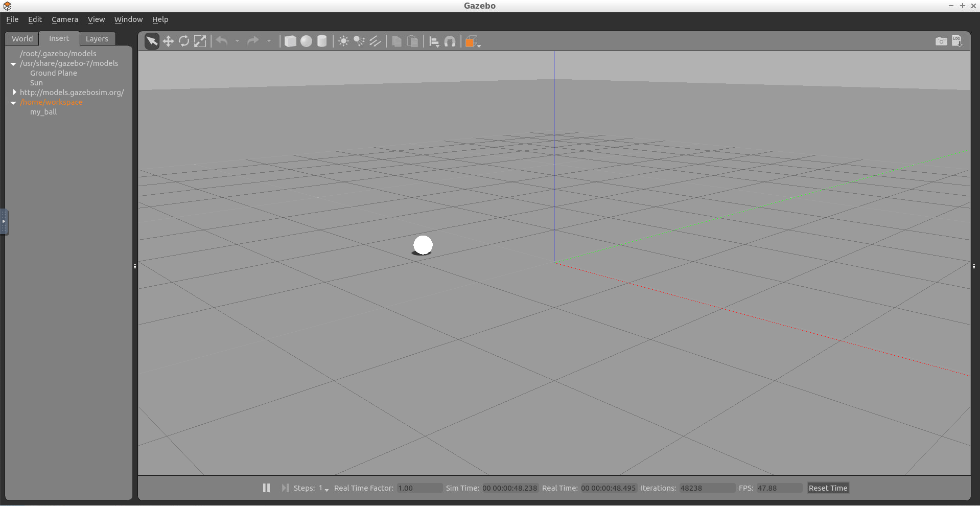Switch to the Insert tab
This screenshot has height=506, width=980.
(59, 38)
